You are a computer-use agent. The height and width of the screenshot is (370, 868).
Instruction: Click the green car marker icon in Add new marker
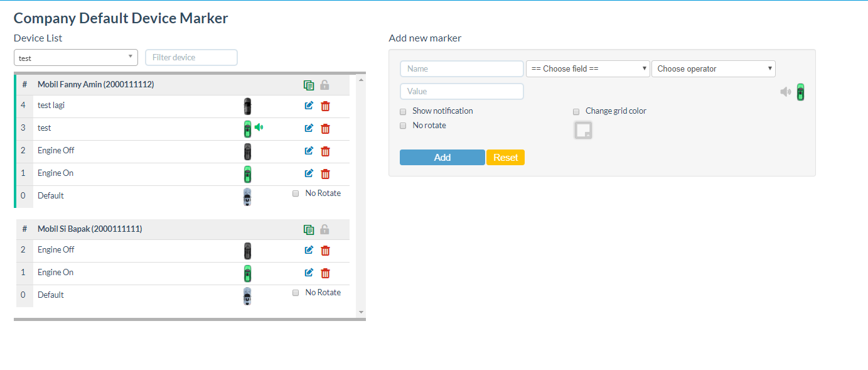tap(800, 92)
